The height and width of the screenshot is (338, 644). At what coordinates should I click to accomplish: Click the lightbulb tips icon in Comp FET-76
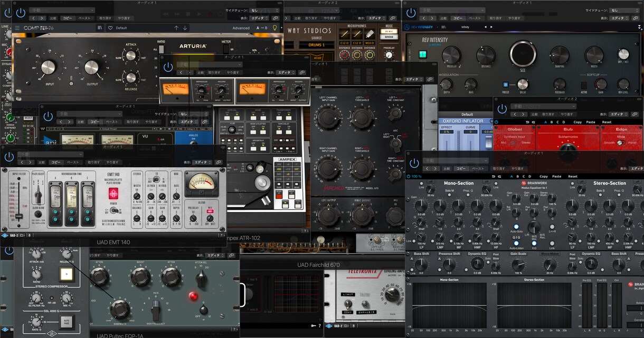click(x=274, y=28)
